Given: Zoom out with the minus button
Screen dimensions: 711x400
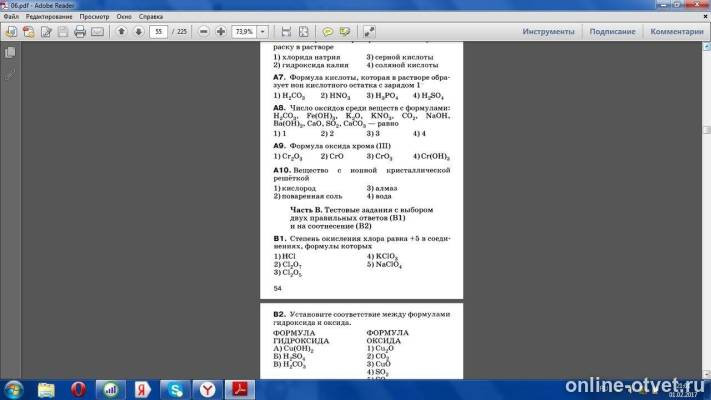Looking at the screenshot, I should pyautogui.click(x=204, y=31).
